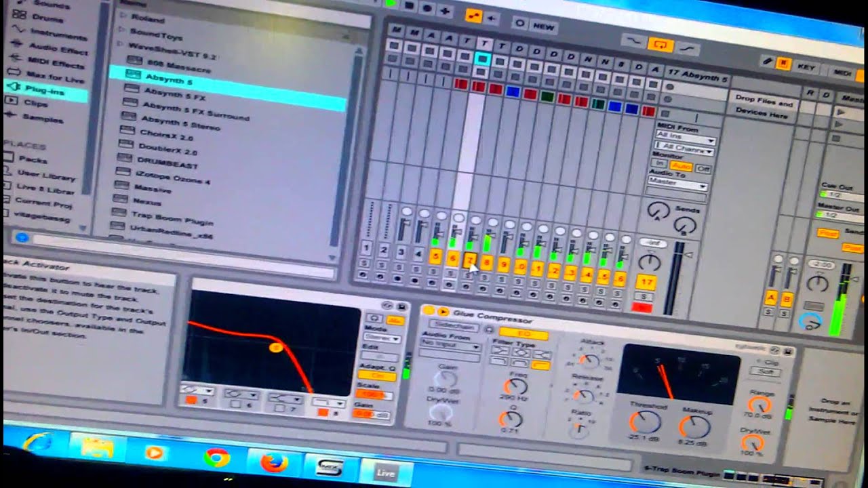Open the 'All Channels' input channel dropdown
The image size is (868, 488).
coord(684,148)
